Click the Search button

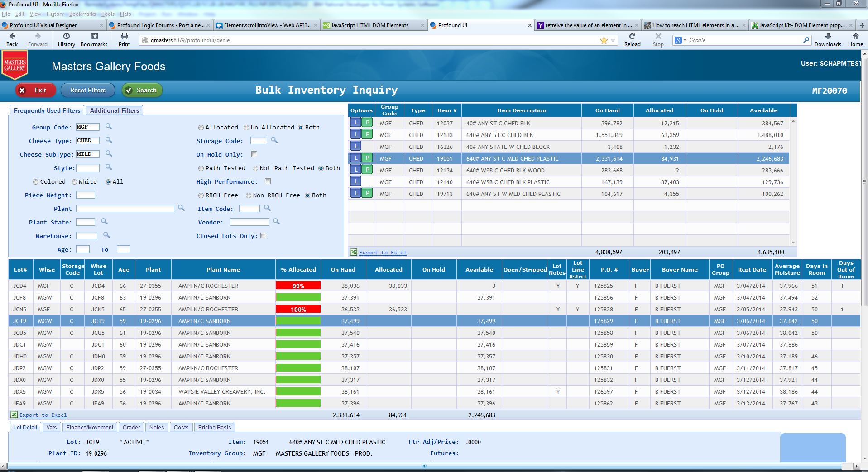(x=142, y=90)
